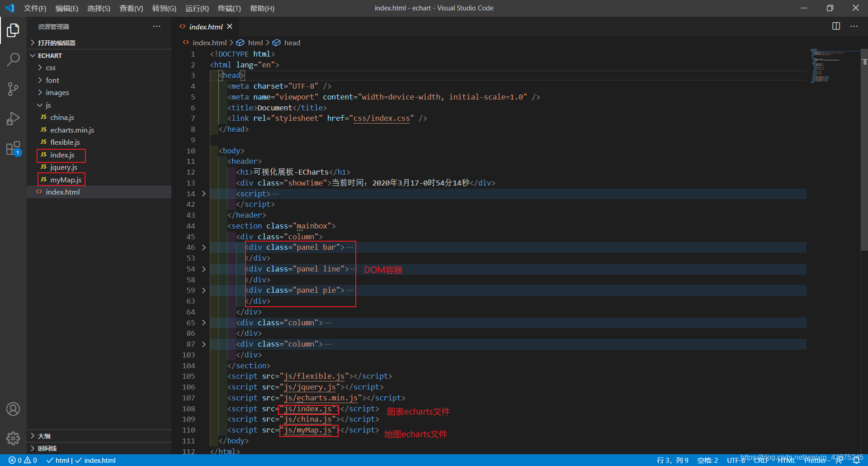This screenshot has width=868, height=466.
Task: Open the 终端(T) menu
Action: click(229, 8)
